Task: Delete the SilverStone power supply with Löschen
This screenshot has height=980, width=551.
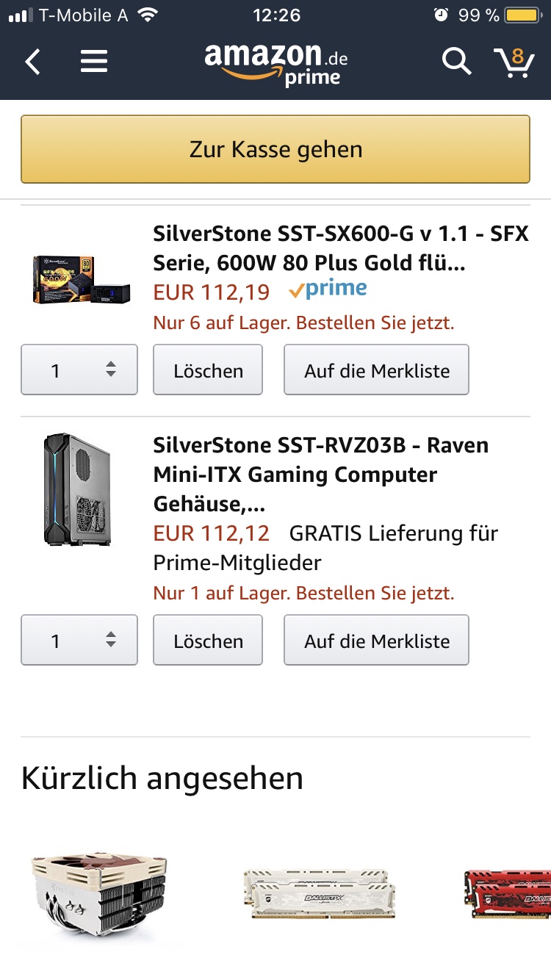Action: click(x=207, y=370)
